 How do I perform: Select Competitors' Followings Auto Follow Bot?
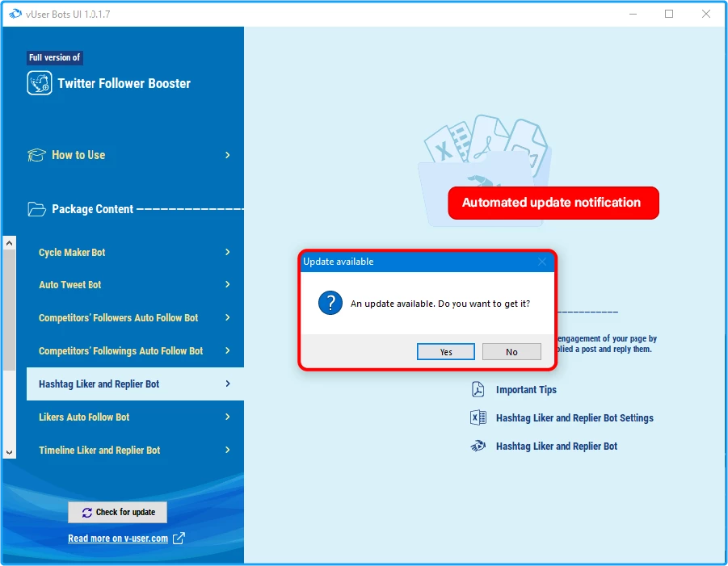click(135, 350)
